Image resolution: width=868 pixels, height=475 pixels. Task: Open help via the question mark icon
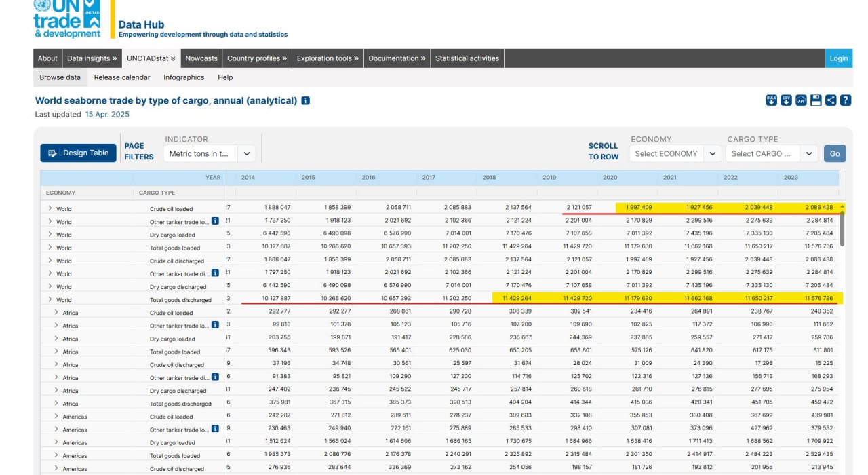coord(846,100)
